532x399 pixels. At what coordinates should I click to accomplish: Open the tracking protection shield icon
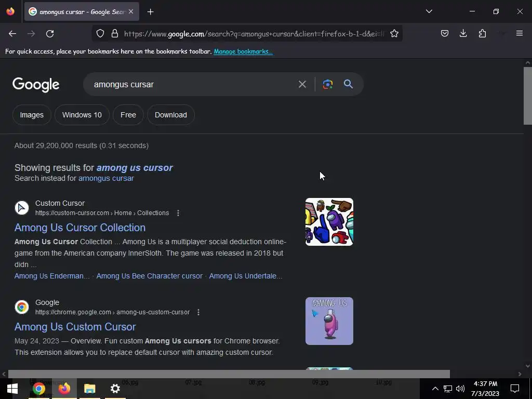[x=100, y=34]
